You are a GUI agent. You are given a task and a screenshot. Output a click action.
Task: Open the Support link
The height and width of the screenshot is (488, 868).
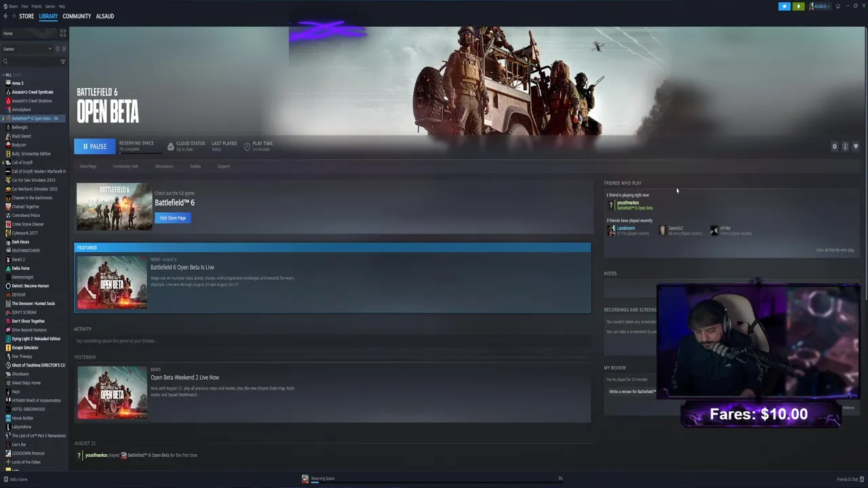(x=223, y=166)
